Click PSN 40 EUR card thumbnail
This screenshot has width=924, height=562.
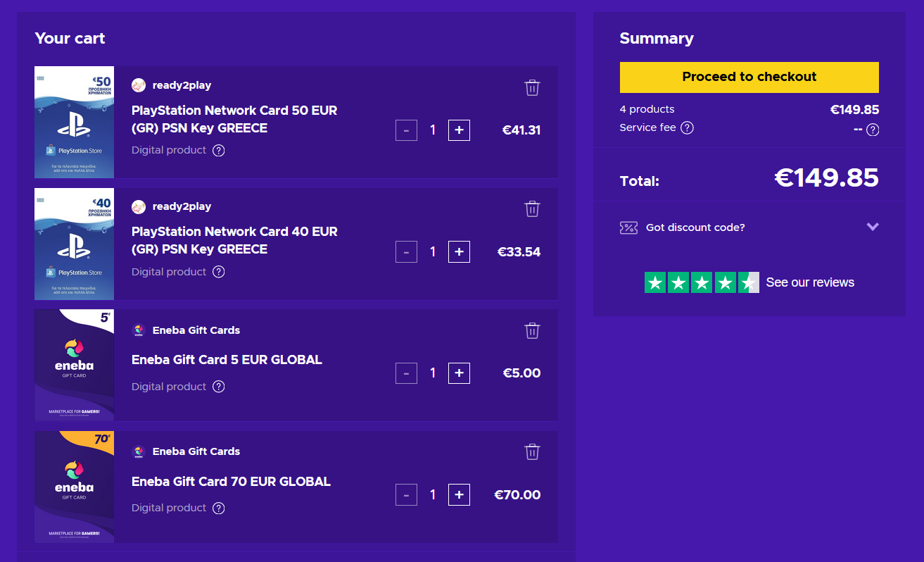74,244
